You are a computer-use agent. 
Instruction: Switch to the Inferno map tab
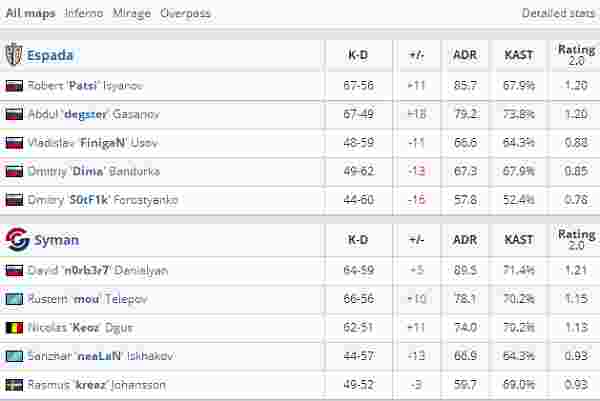click(x=83, y=14)
